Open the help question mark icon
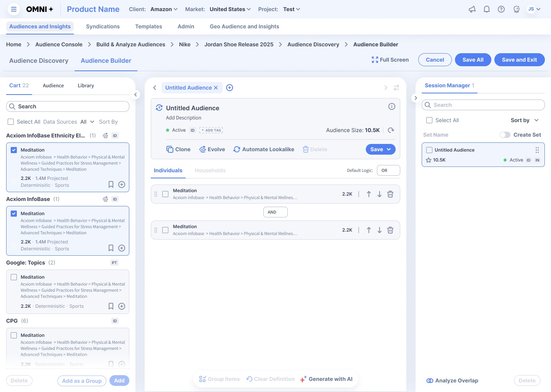The image size is (551, 392). (x=501, y=9)
